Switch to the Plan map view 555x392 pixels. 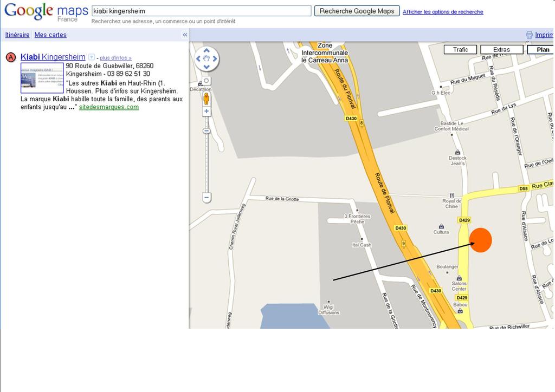pos(541,50)
